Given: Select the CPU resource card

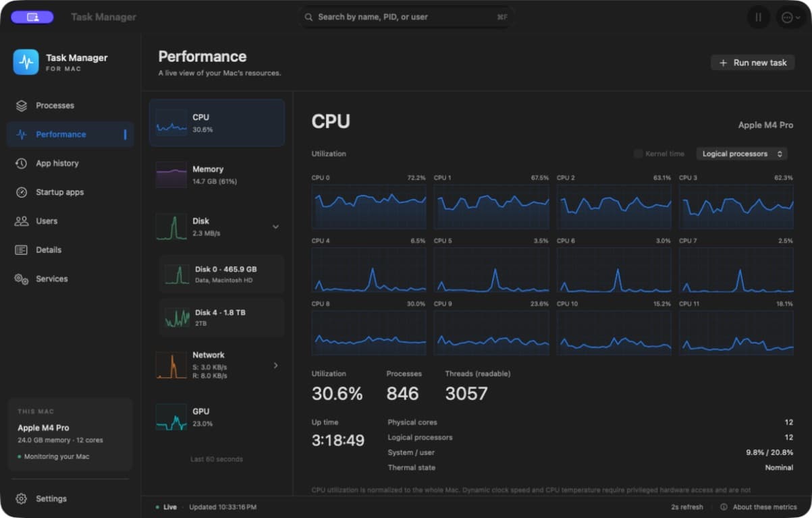Looking at the screenshot, I should tap(217, 123).
